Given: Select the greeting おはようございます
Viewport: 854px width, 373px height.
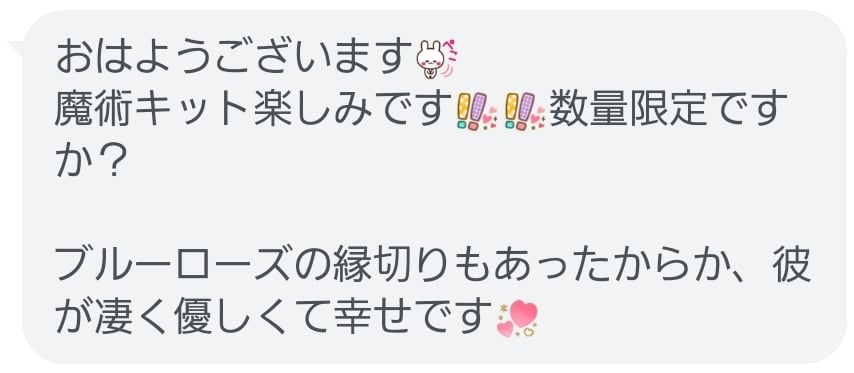Looking at the screenshot, I should click(x=234, y=57).
